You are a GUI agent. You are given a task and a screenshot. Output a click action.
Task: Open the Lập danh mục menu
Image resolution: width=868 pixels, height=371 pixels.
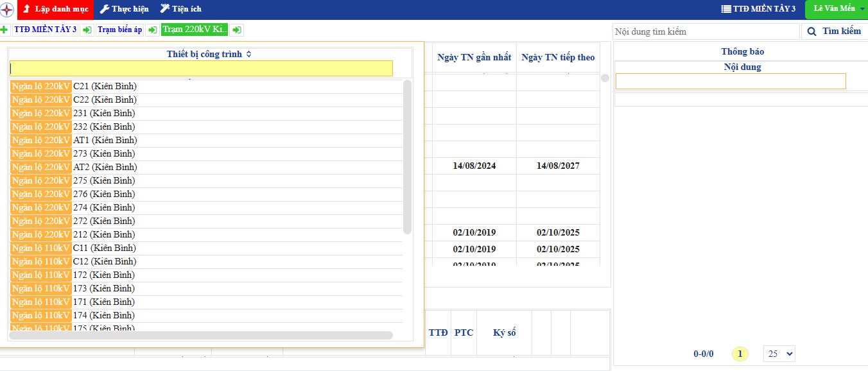point(56,9)
